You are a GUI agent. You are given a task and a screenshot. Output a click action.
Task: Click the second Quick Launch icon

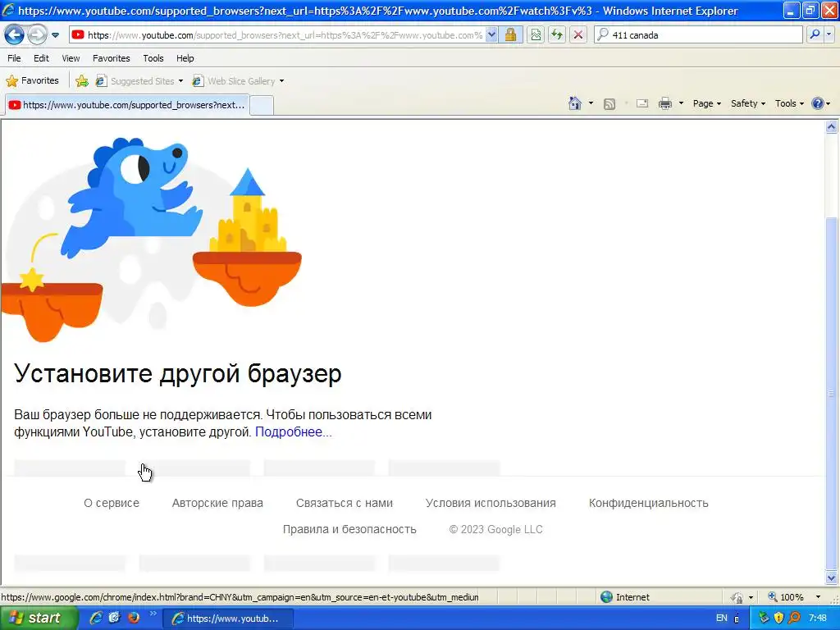[x=115, y=618]
